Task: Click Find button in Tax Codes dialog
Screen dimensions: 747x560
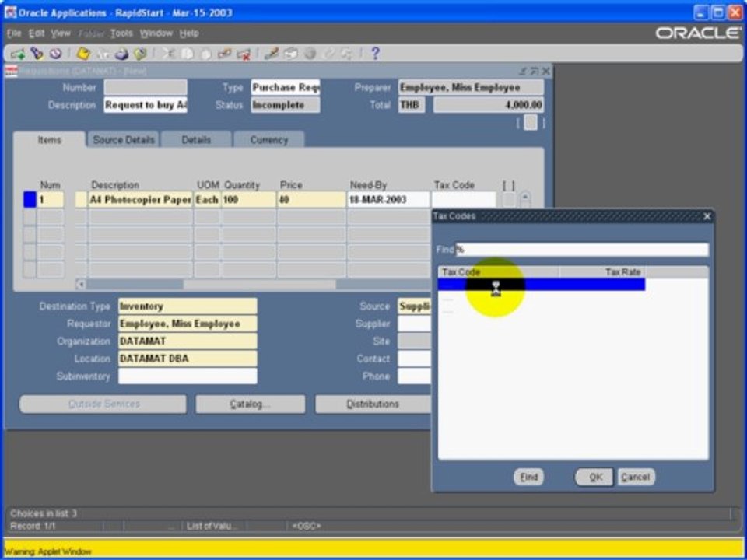Action: click(x=528, y=477)
